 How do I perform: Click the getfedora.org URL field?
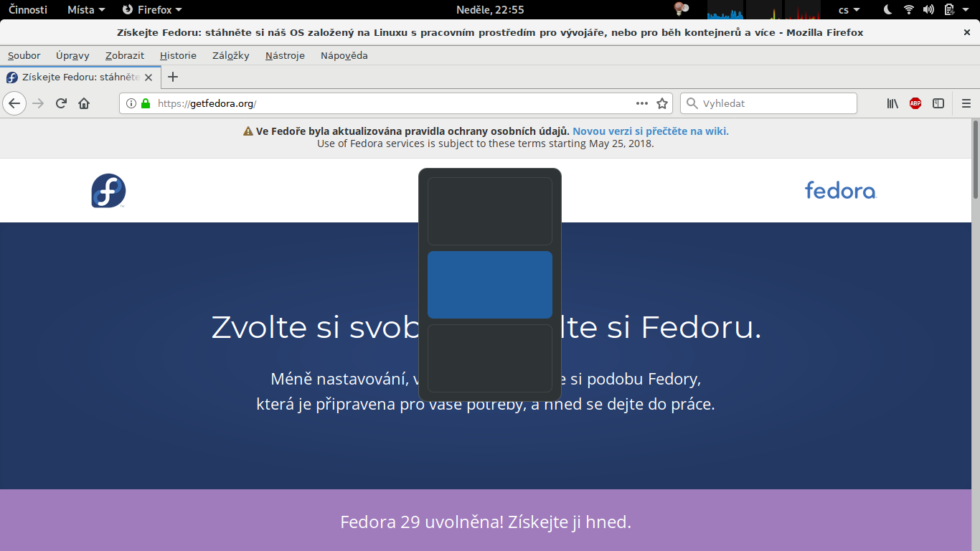[x=395, y=103]
